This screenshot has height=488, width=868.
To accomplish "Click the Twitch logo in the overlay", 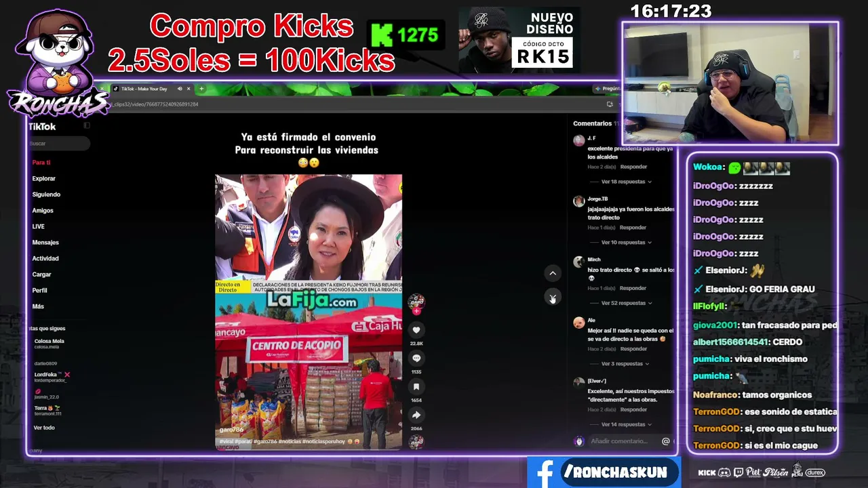I will point(738,472).
